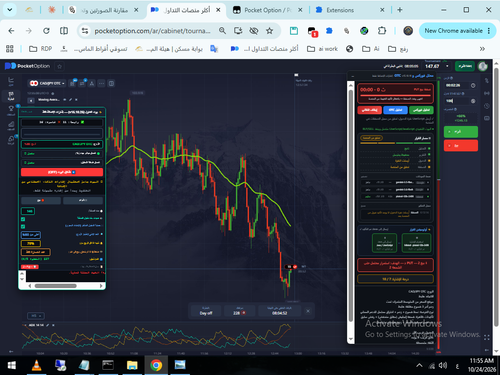This screenshot has width=500, height=375.
Task: Open the tournaments trophy icon in left sidebar
Action: click(x=11, y=110)
